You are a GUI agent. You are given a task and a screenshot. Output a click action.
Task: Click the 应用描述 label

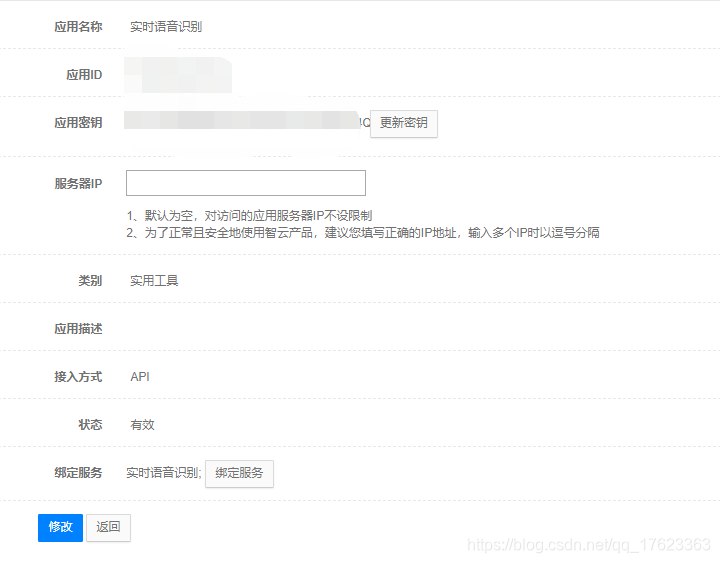tap(78, 329)
